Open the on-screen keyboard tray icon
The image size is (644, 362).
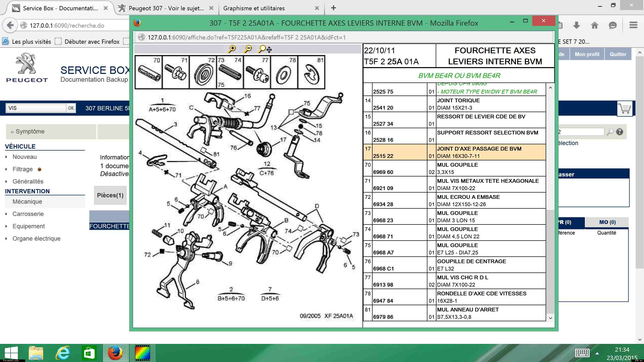coord(582,353)
